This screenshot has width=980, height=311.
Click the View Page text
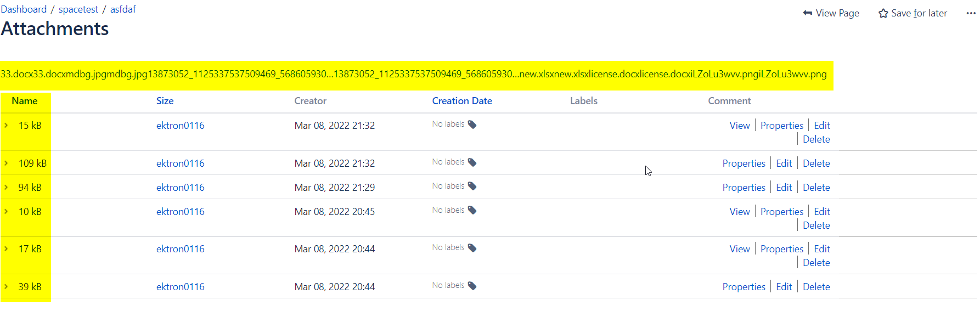coord(837,13)
